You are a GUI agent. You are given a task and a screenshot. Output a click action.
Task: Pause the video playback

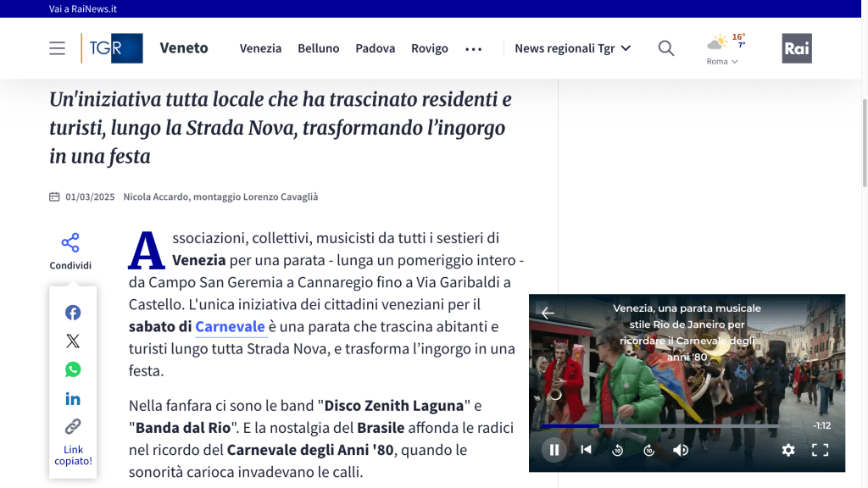(554, 450)
